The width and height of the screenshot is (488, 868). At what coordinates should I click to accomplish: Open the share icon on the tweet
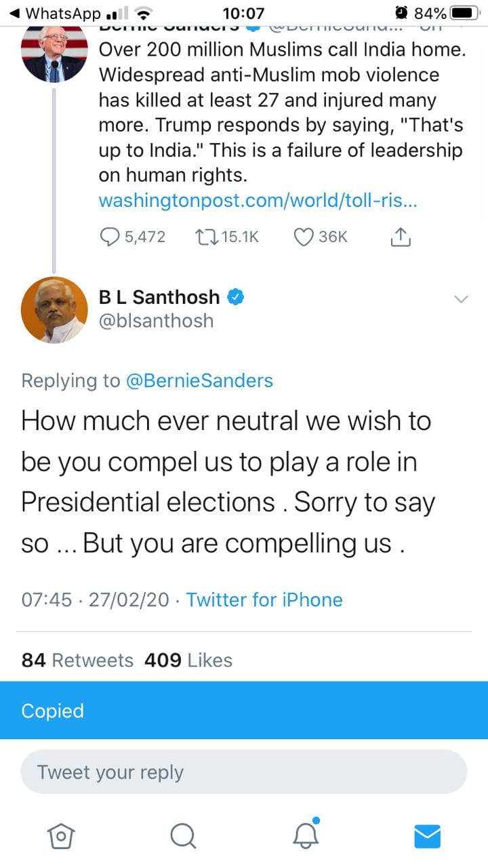pos(400,236)
